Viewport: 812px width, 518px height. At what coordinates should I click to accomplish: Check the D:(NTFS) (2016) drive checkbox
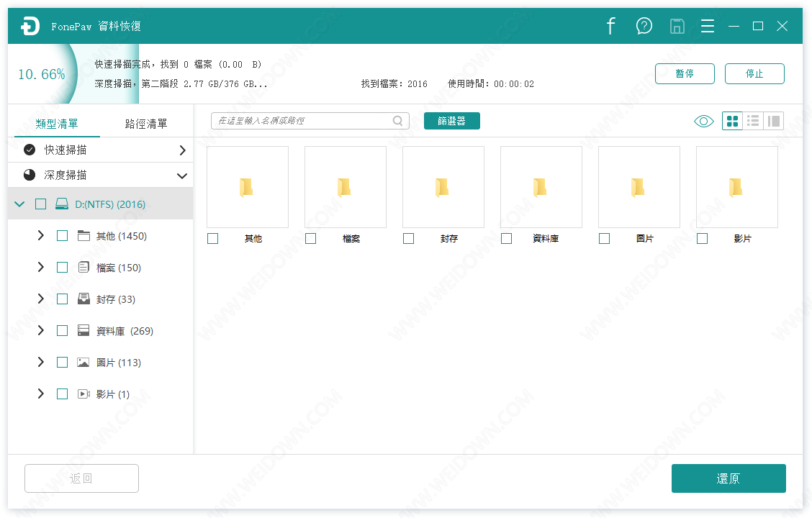click(40, 204)
